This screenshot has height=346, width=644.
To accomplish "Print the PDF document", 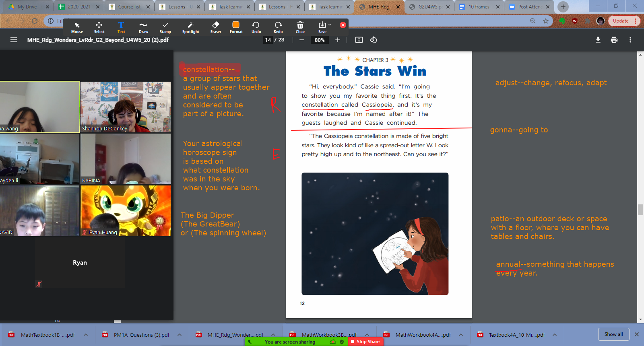I will 614,40.
